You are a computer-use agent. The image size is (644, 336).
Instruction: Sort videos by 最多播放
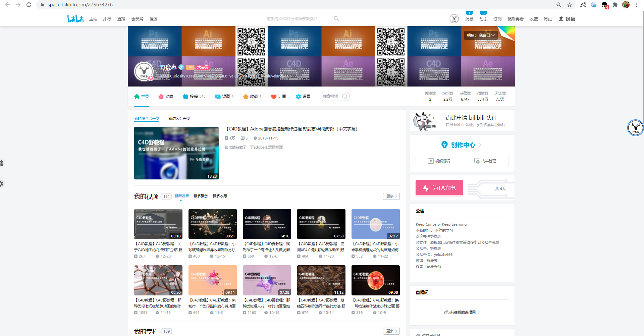click(x=201, y=196)
